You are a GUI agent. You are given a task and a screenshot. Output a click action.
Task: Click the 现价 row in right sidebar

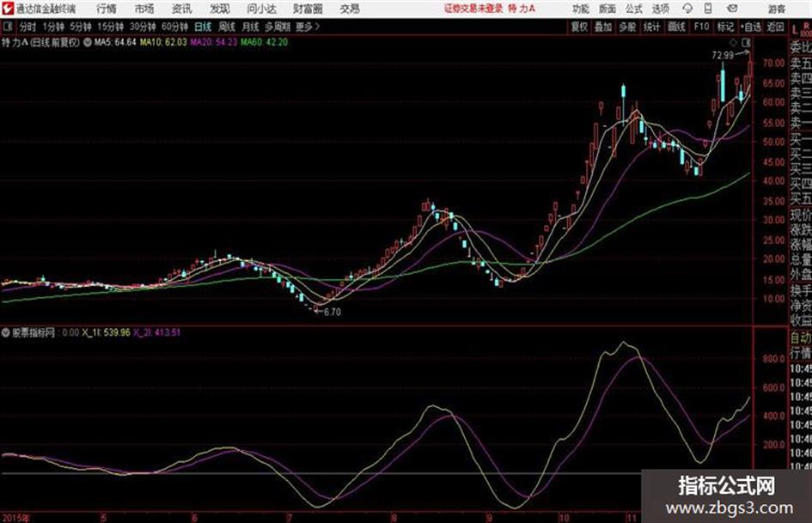pos(801,215)
